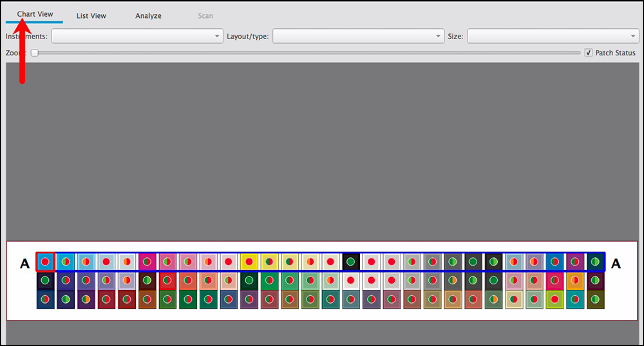644x346 pixels.
Task: Click the greyed-out Scan tab
Action: (205, 15)
